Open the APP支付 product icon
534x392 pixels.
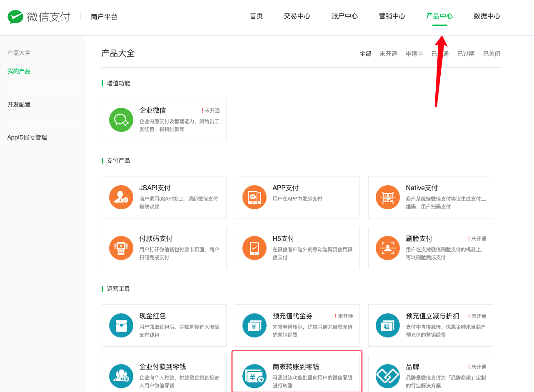coord(255,197)
